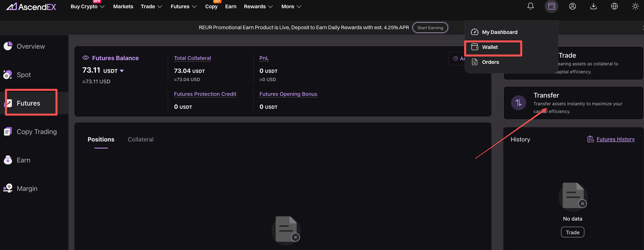Expand the USDT currency dropdown arrow
The height and width of the screenshot is (250, 644).
(122, 71)
